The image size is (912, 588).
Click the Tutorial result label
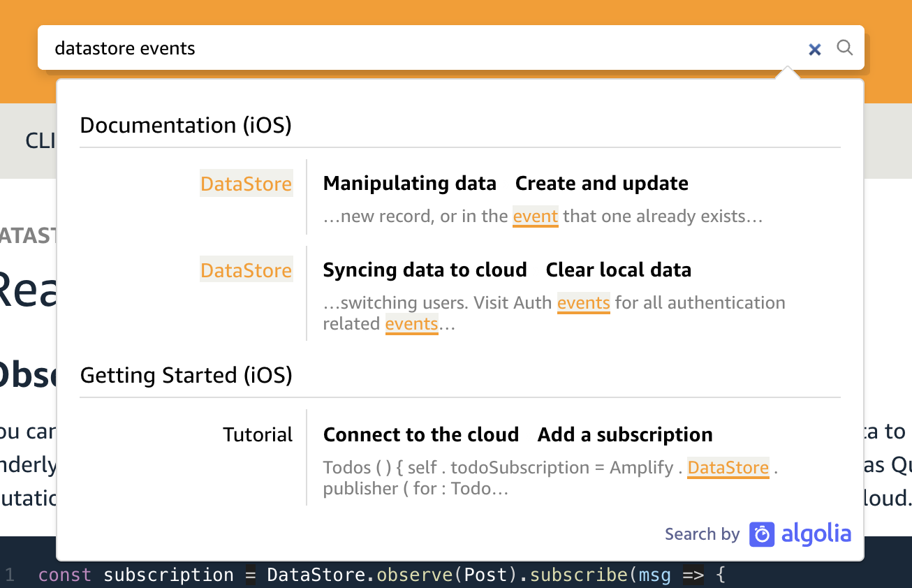pyautogui.click(x=258, y=434)
